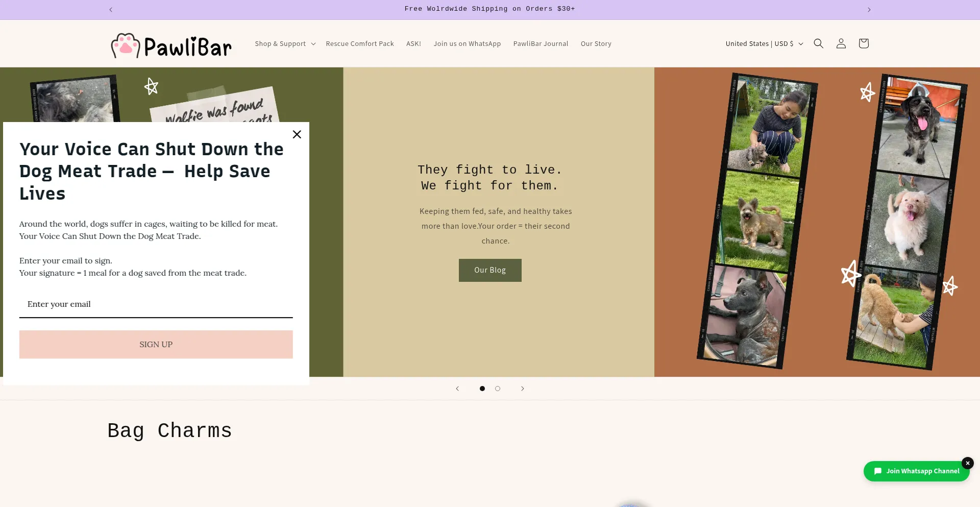Open the Rescue Comfort Pack page
Image resolution: width=980 pixels, height=507 pixels.
[360, 43]
